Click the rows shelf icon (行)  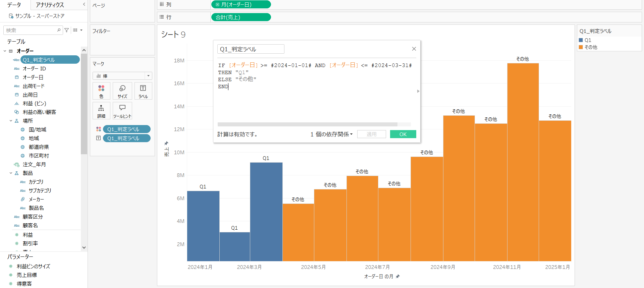pyautogui.click(x=162, y=17)
